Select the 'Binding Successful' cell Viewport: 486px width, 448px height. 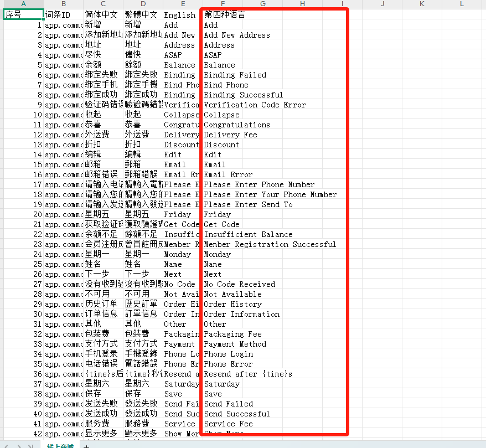click(x=223, y=95)
